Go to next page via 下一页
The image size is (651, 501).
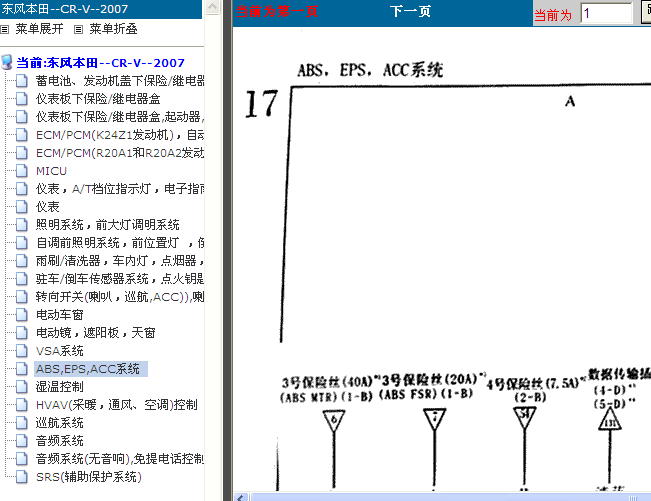click(410, 11)
